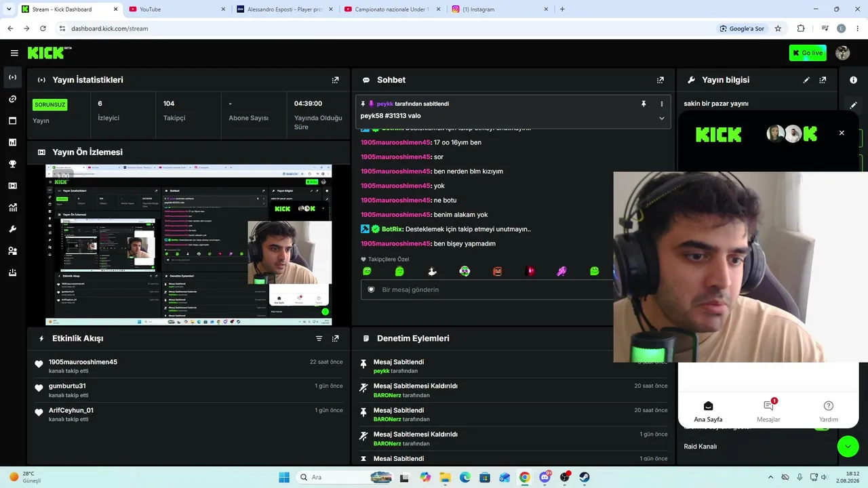The width and height of the screenshot is (868, 488).
Task: Open the Mesajlar tab in widget
Action: pos(768,411)
